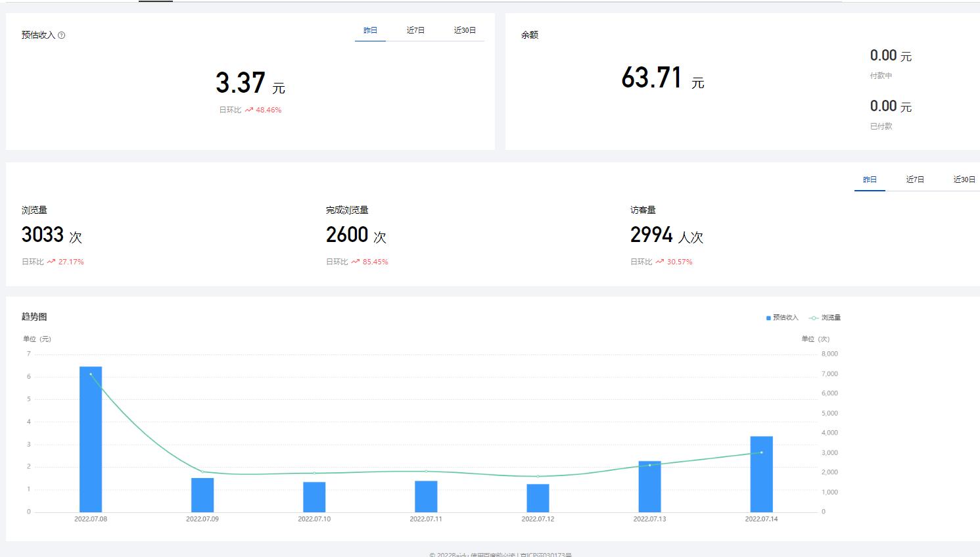
Task: Click the trend arrow next to 30.57%
Action: click(660, 262)
